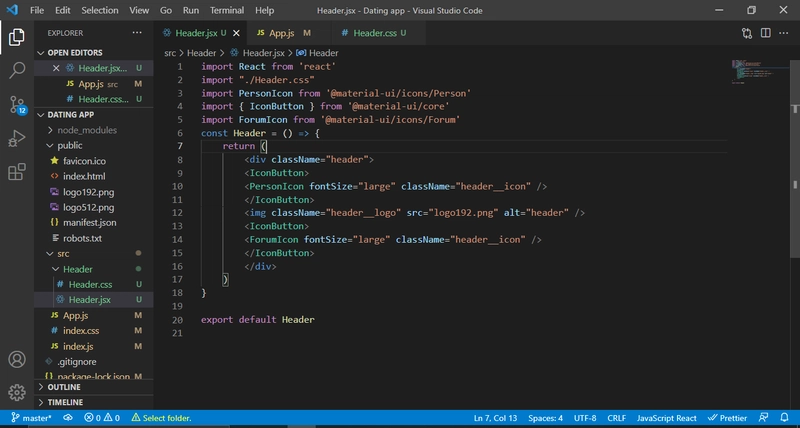
Task: Close Header.jsx in Open Editors list
Action: click(56, 68)
